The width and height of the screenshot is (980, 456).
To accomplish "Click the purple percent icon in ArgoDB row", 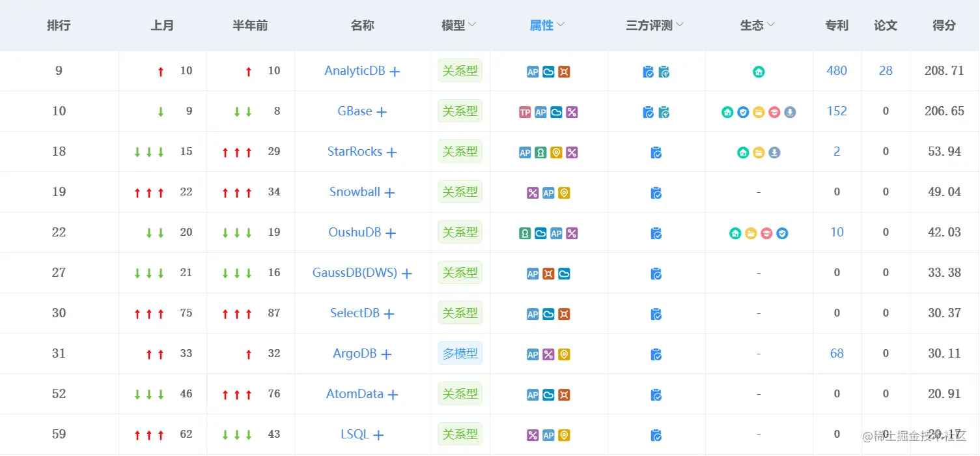I will point(548,354).
